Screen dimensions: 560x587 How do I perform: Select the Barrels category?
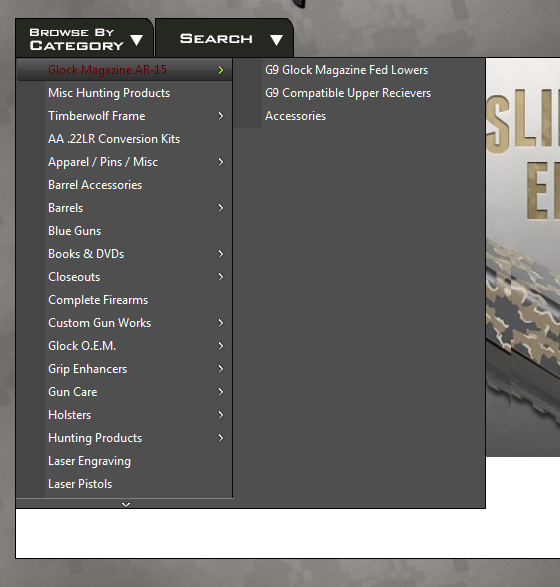124,208
